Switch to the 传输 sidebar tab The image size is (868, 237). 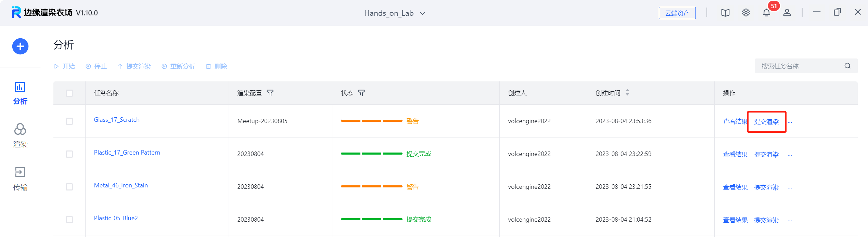[20, 178]
